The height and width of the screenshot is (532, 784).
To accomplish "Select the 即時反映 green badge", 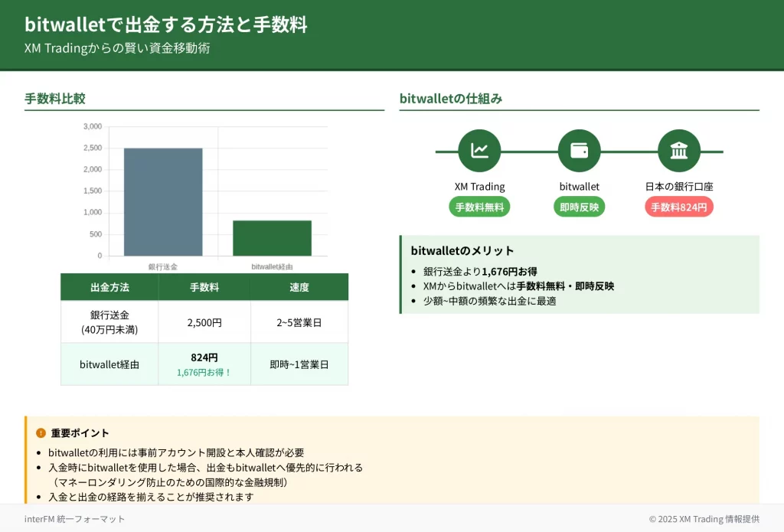I will click(x=579, y=207).
